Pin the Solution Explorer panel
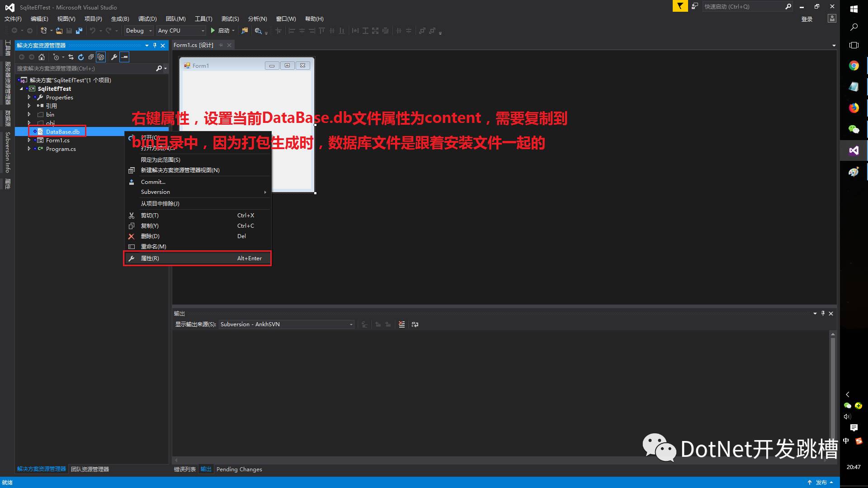The image size is (868, 488). 155,45
